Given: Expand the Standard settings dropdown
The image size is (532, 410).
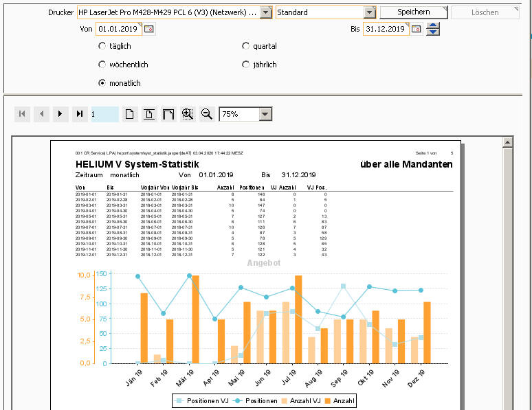Looking at the screenshot, I should 369,12.
